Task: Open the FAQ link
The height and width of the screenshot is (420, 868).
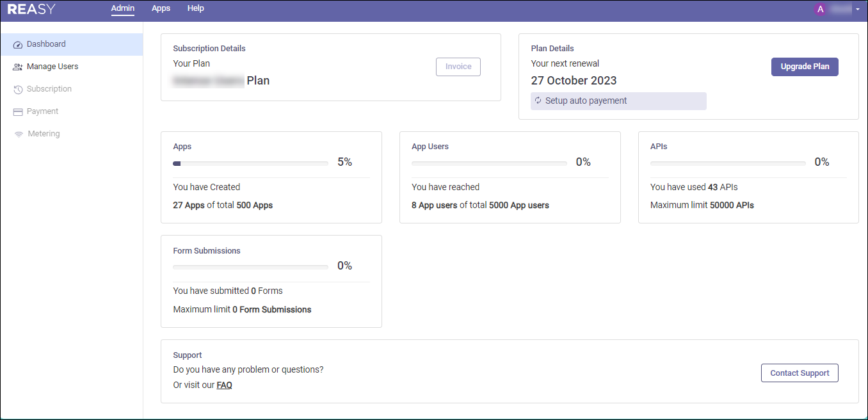Action: pos(225,385)
